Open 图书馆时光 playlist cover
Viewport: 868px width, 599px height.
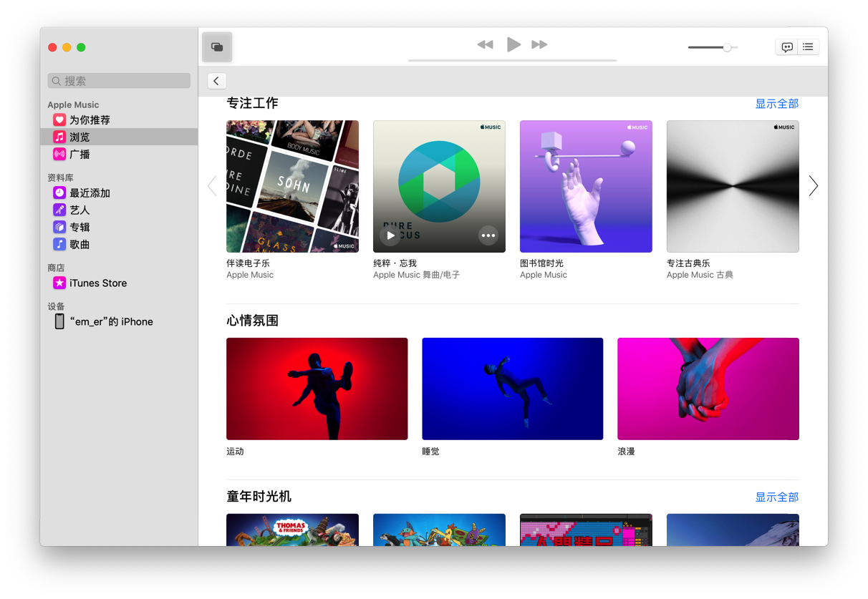(x=586, y=186)
